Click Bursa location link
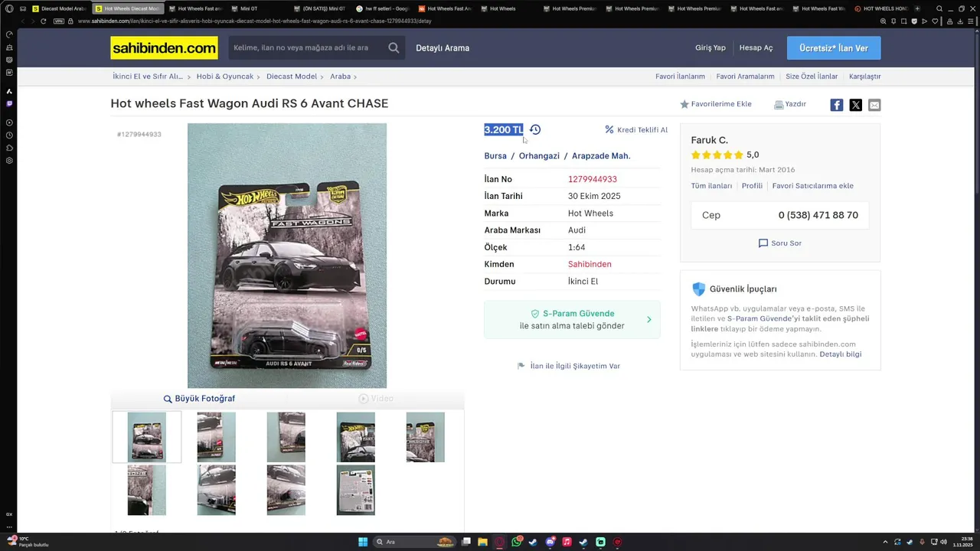The height and width of the screenshot is (551, 980). point(495,155)
